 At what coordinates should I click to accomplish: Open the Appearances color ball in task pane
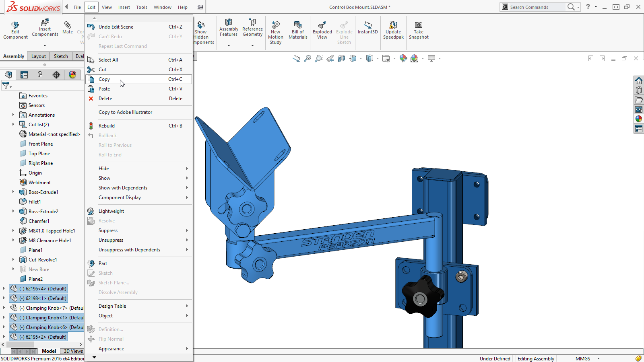click(x=639, y=119)
